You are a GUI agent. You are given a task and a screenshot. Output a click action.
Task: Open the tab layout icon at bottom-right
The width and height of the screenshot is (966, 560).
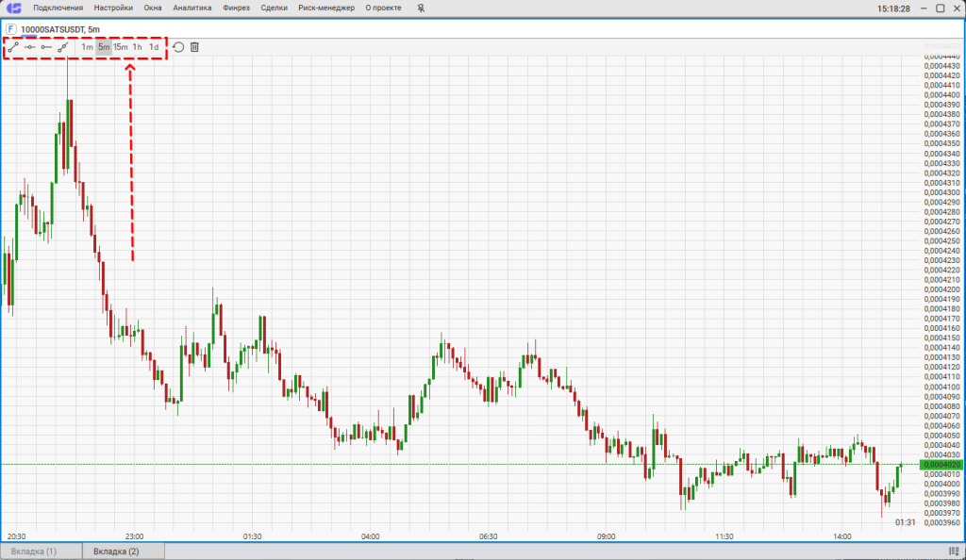coord(953,551)
